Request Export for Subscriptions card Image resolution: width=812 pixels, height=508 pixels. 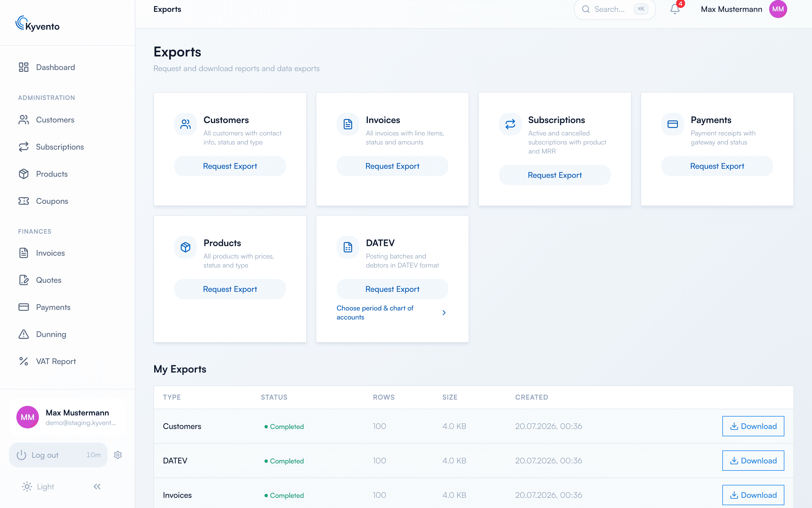pyautogui.click(x=555, y=175)
